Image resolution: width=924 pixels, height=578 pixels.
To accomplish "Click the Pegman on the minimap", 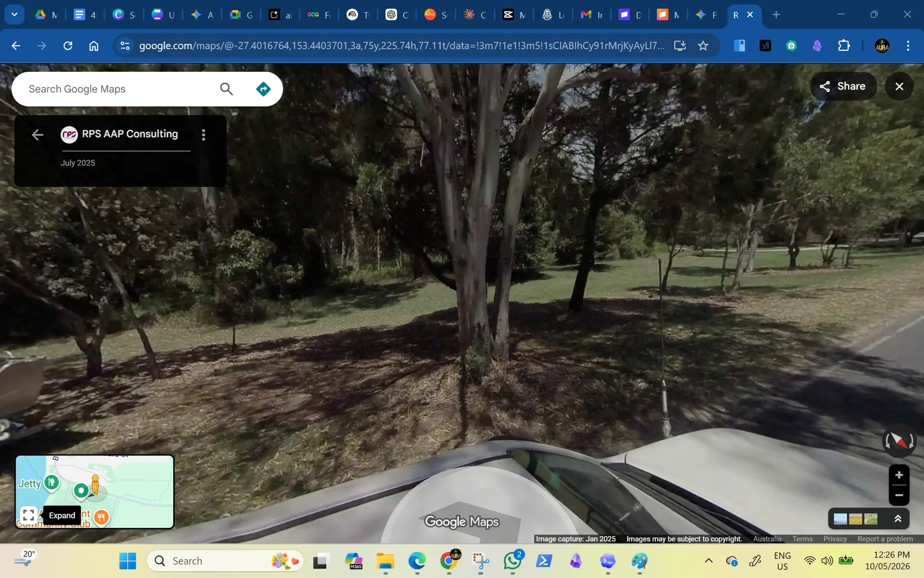I will (95, 485).
